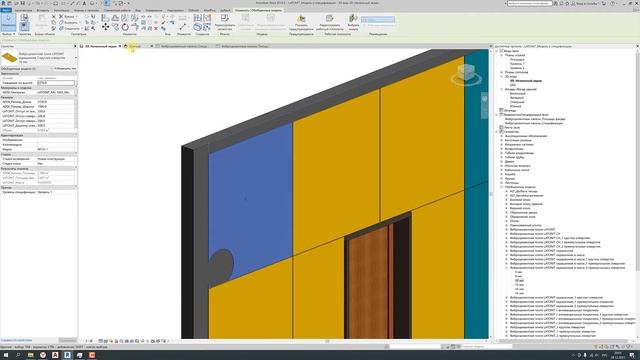Switch to the Управление ribbon tab
This screenshot has width=640, height=360.
pos(154,10)
